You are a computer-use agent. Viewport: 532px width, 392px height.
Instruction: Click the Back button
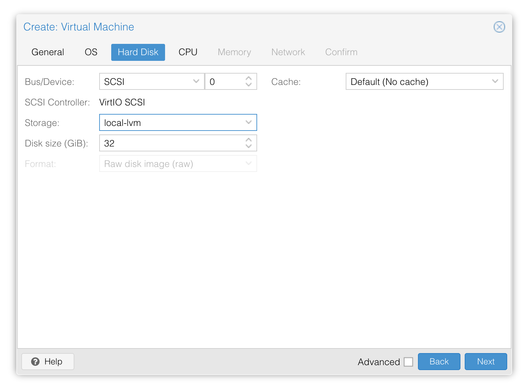point(439,362)
